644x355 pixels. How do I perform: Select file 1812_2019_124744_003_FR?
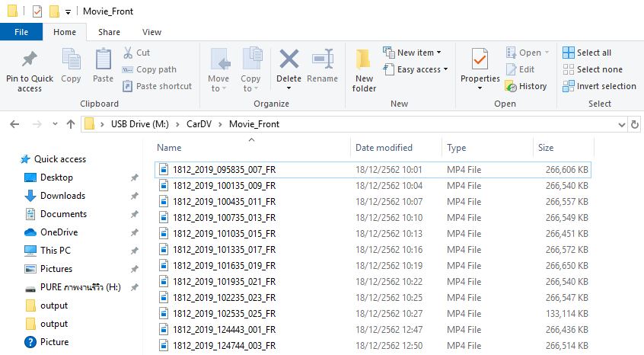[x=373, y=346]
